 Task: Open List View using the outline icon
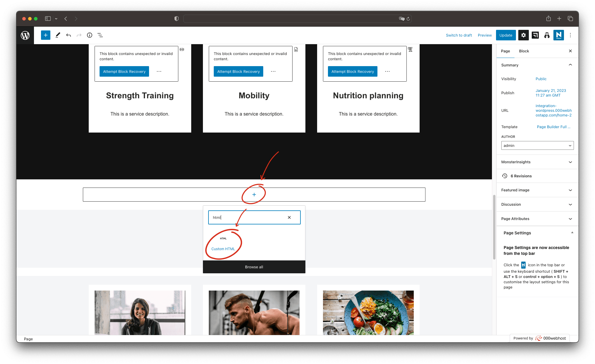pyautogui.click(x=100, y=35)
